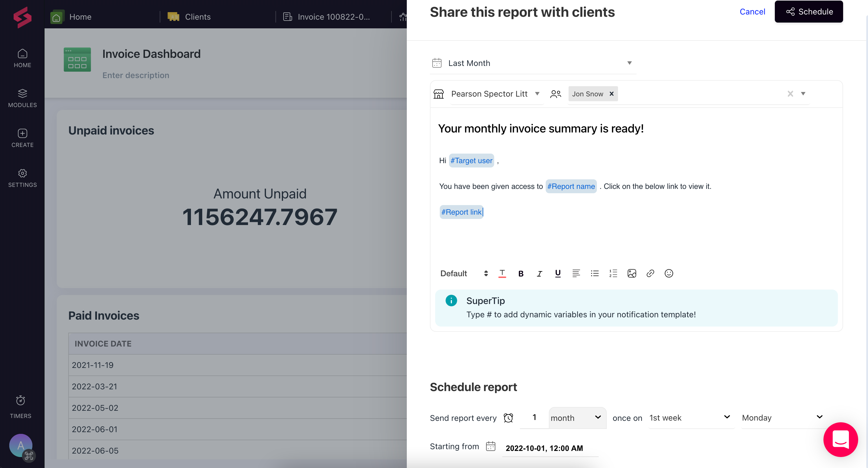
Task: Toggle bold formatting in editor toolbar
Action: (x=521, y=274)
